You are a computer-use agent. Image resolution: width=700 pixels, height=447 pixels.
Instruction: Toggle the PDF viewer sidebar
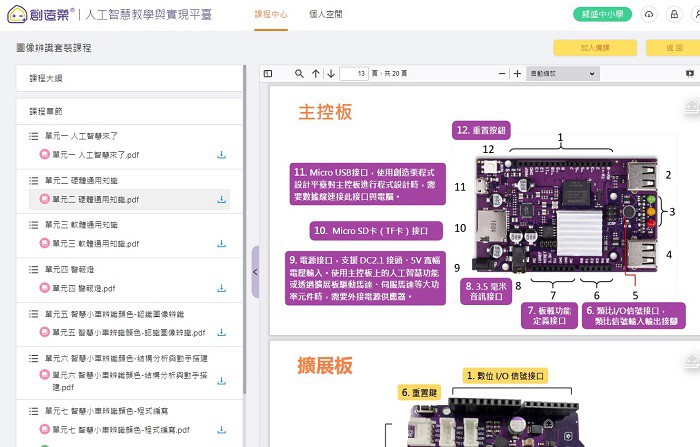pyautogui.click(x=267, y=74)
